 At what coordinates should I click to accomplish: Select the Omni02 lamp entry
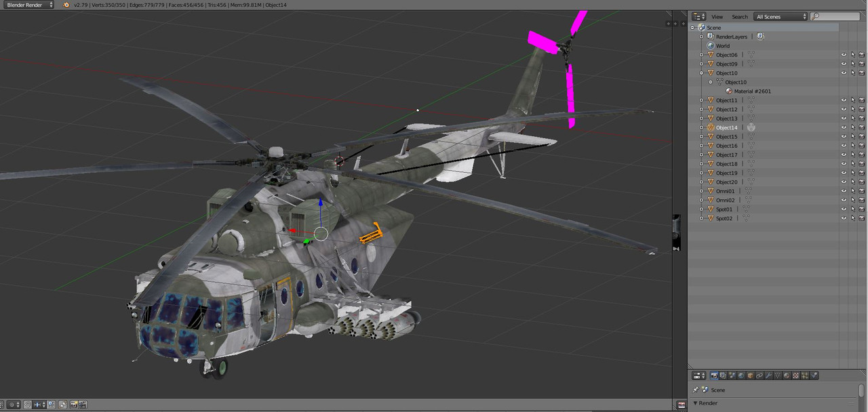click(x=725, y=200)
